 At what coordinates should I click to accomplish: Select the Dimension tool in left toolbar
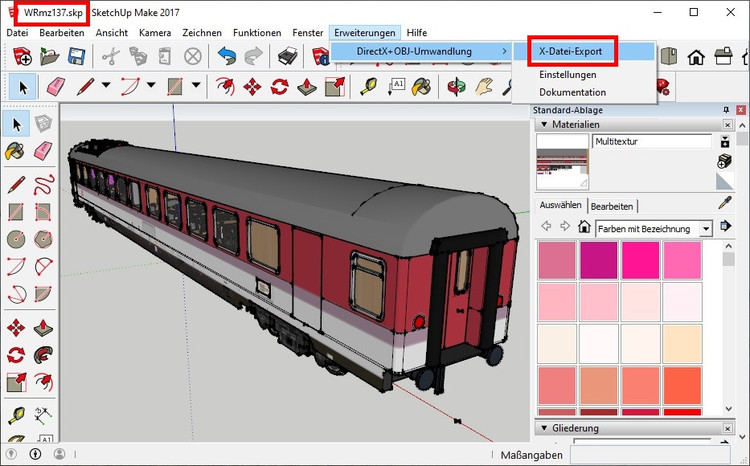(44, 415)
